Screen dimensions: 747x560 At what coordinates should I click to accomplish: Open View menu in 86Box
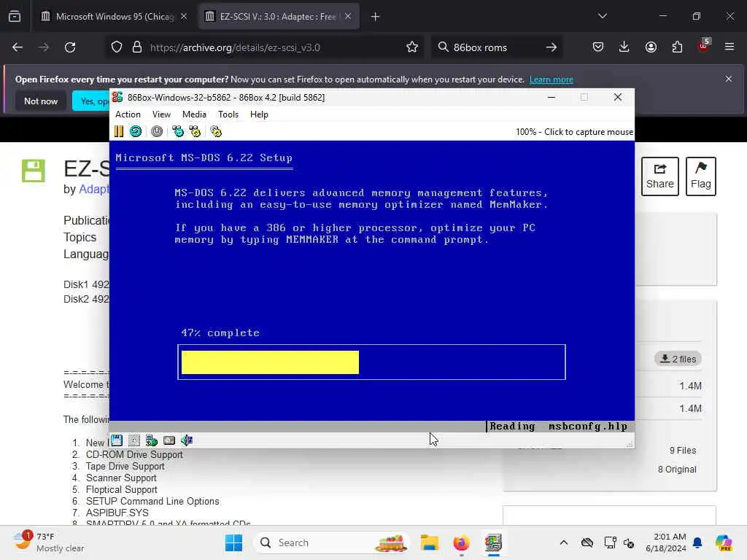click(x=161, y=114)
